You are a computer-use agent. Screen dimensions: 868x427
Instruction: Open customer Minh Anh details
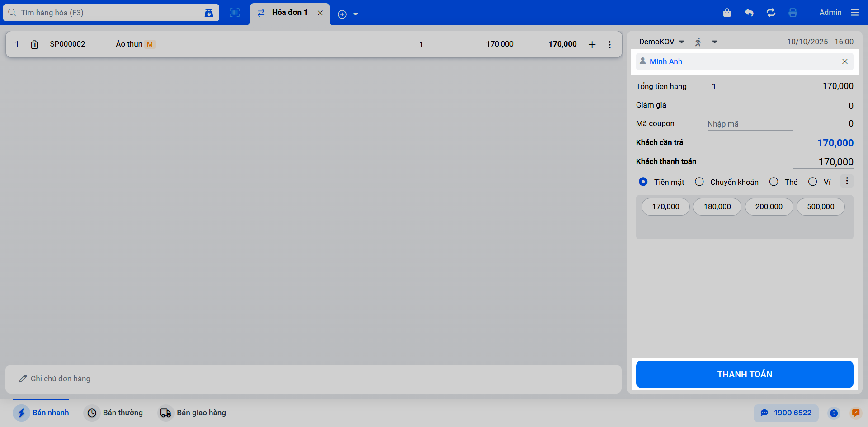click(x=666, y=61)
